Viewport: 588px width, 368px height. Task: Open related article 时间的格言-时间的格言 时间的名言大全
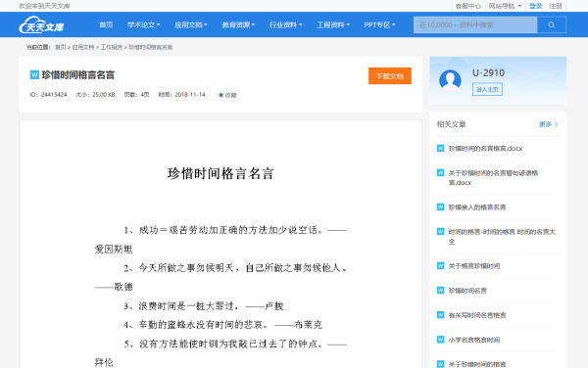(x=502, y=237)
